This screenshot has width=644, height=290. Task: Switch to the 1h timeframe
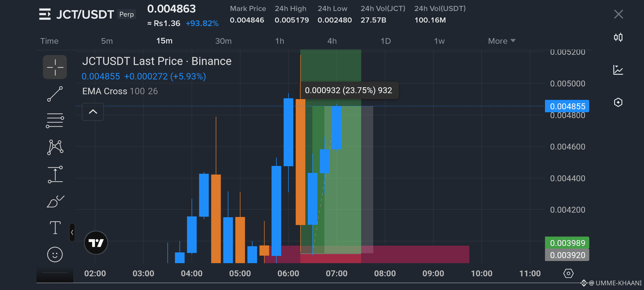280,41
